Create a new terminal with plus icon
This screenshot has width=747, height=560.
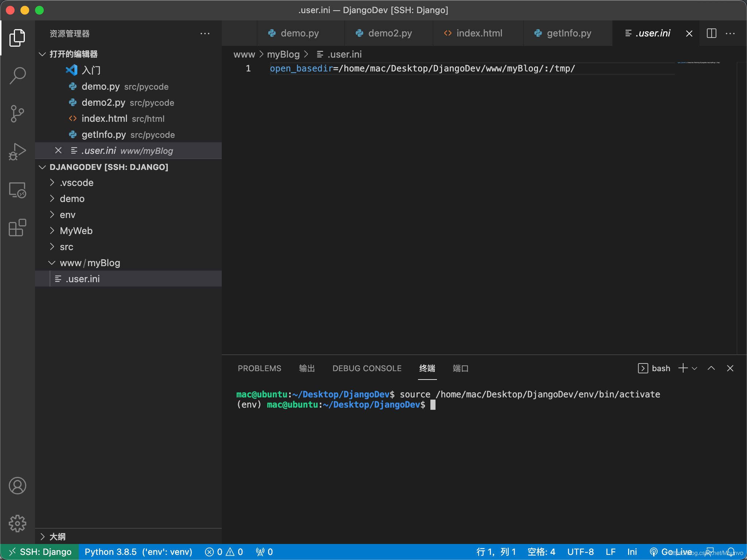[683, 368]
